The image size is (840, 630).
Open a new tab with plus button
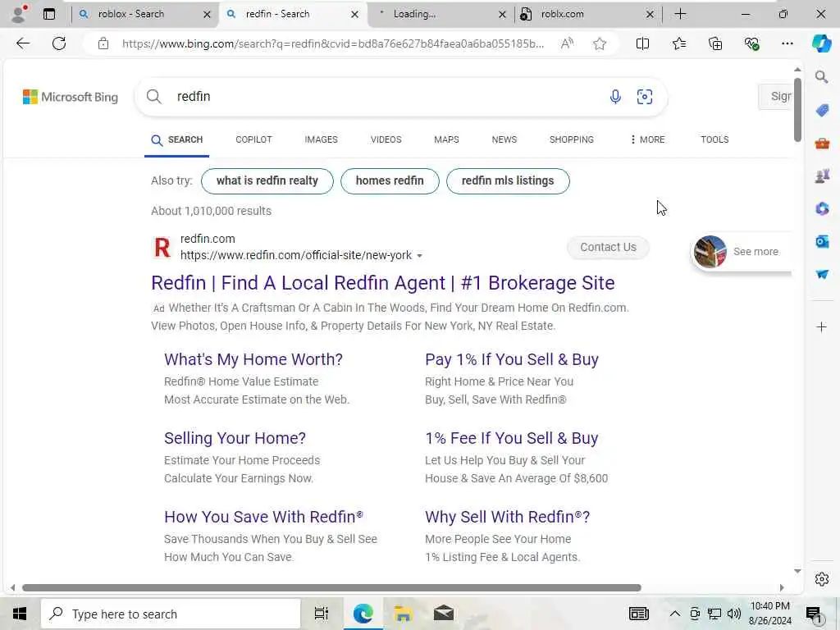click(680, 14)
